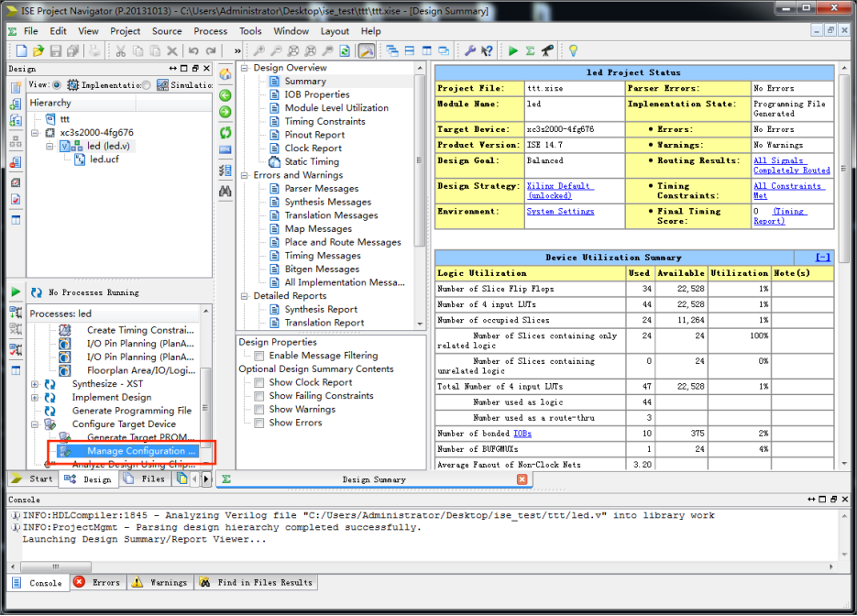Select the Implementation view radio button
The width and height of the screenshot is (857, 616).
tap(57, 85)
